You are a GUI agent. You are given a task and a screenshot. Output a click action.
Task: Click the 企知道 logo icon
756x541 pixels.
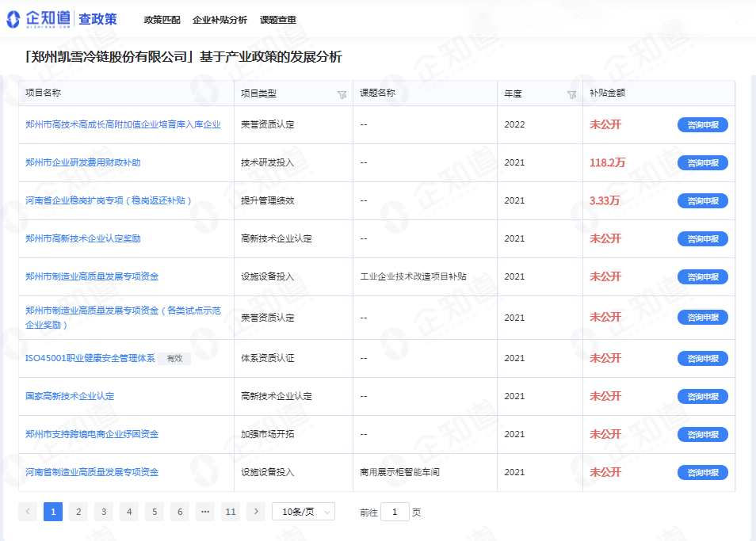point(13,19)
